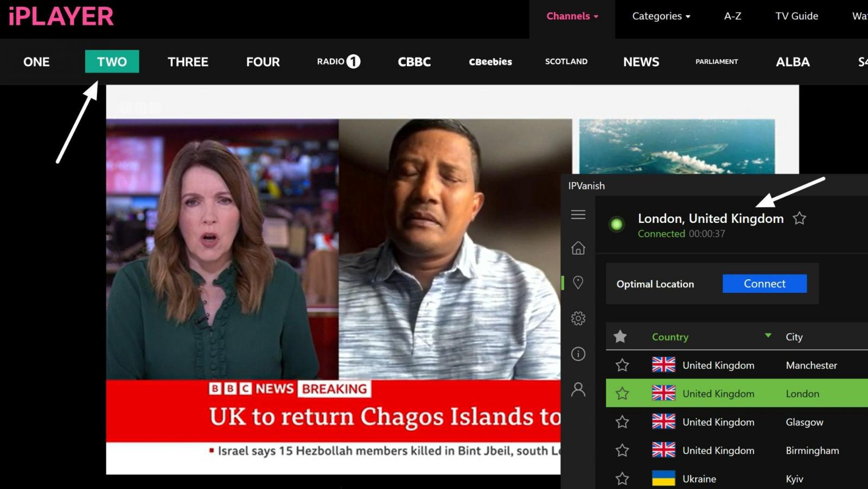This screenshot has width=868, height=489.
Task: Select CBeebies channel
Action: 490,62
